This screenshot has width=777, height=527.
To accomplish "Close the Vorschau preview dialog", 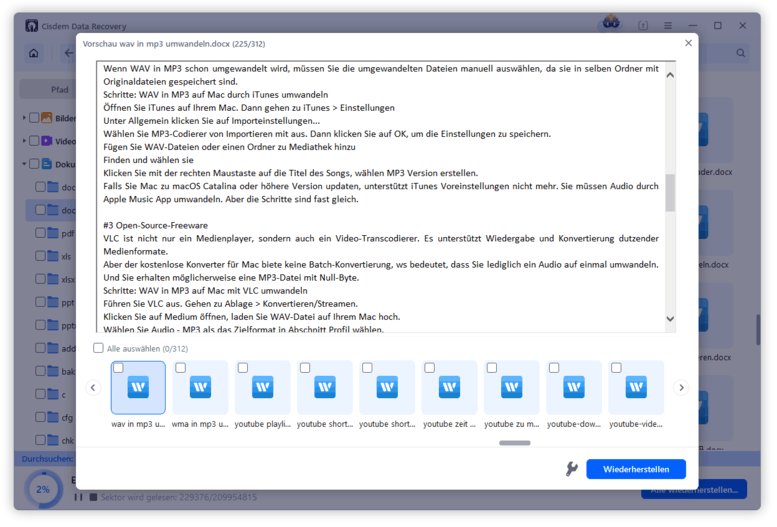I will [x=688, y=43].
